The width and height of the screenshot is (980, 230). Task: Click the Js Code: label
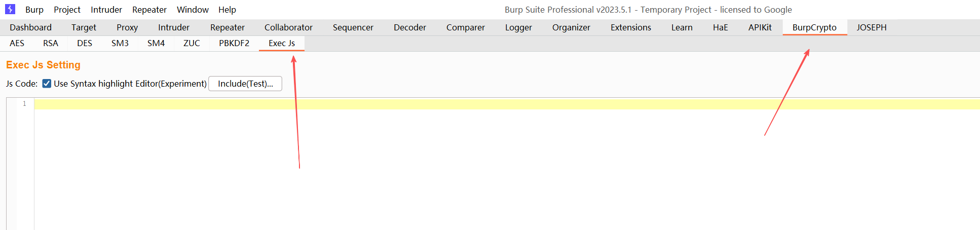(x=22, y=84)
